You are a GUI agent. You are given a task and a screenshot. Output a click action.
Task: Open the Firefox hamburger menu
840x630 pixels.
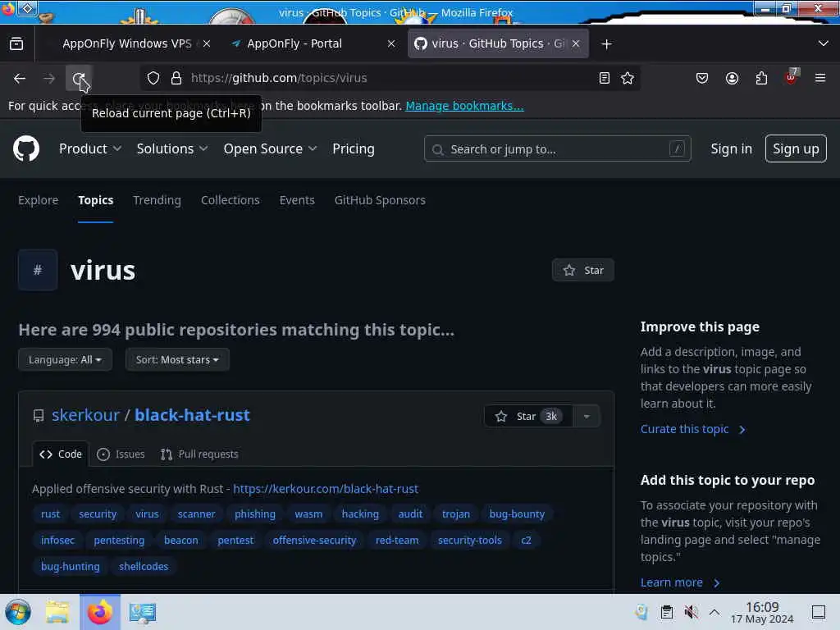[x=820, y=78]
